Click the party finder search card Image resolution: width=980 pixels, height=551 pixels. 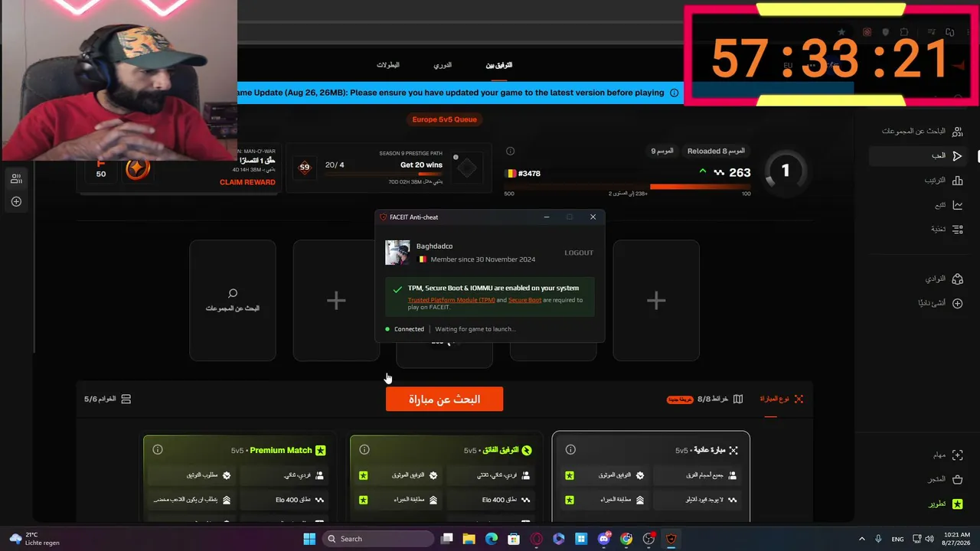[x=233, y=300]
